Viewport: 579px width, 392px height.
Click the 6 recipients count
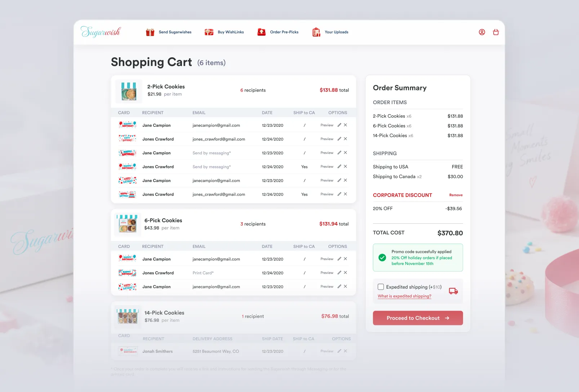253,90
